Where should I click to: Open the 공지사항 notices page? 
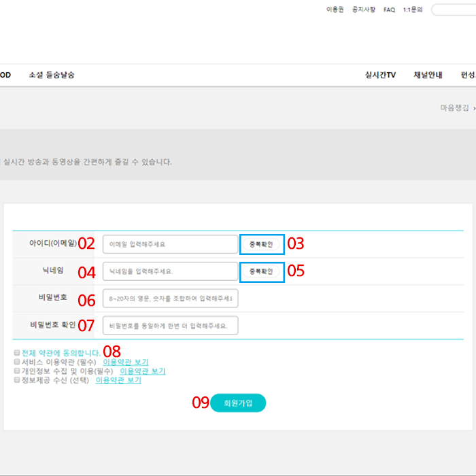click(363, 10)
